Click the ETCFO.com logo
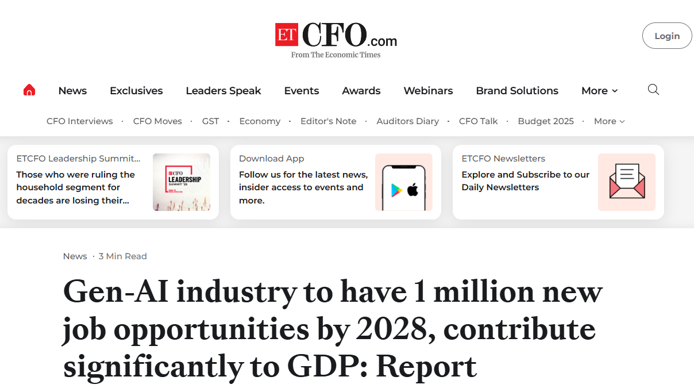 [x=336, y=40]
